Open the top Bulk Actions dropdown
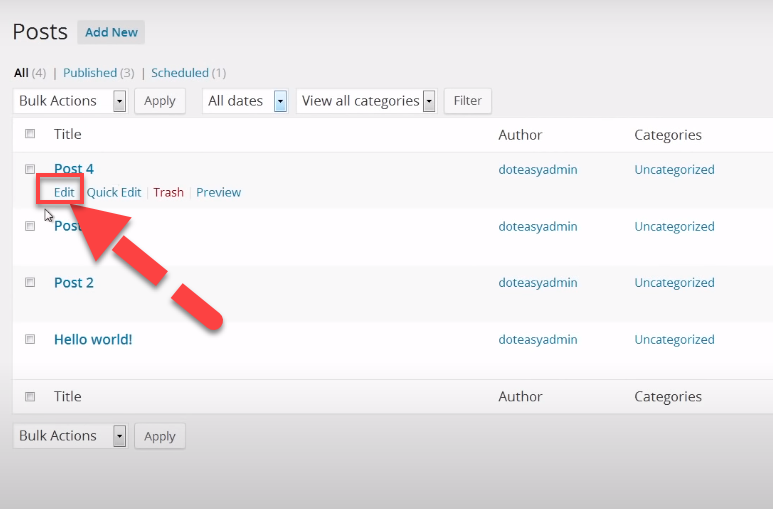 pos(70,101)
